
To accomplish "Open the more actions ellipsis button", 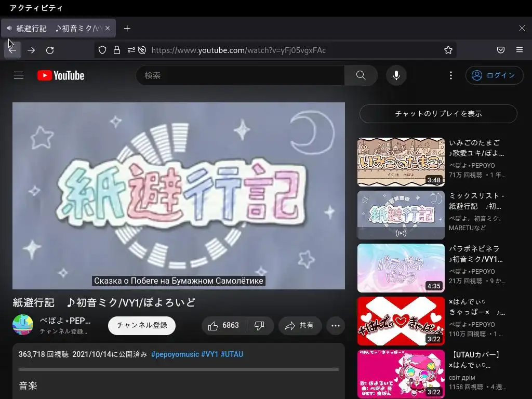I will coord(336,325).
